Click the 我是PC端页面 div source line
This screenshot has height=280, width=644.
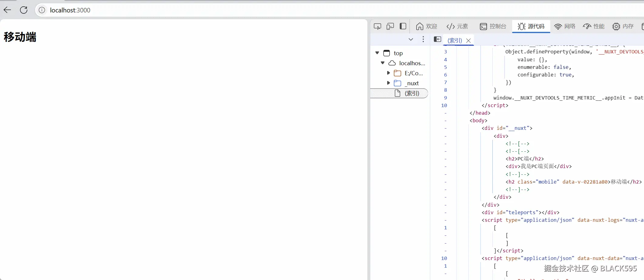pyautogui.click(x=538, y=166)
